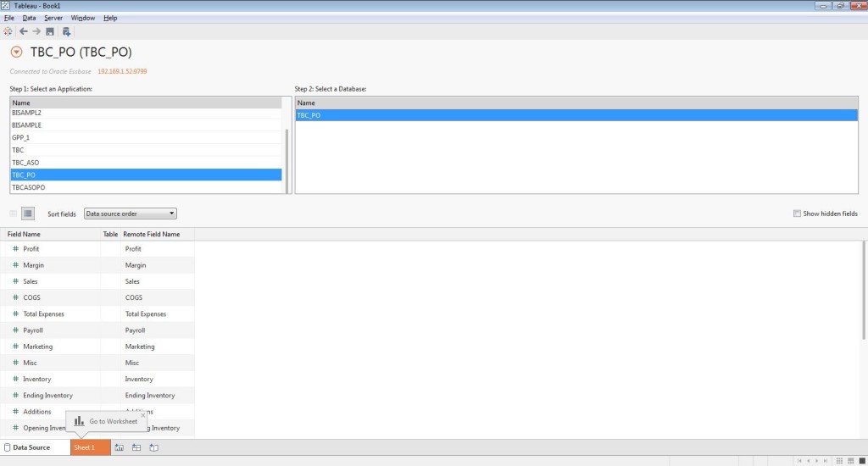Open the Sort fields dropdown
This screenshot has width=868, height=466.
130,214
